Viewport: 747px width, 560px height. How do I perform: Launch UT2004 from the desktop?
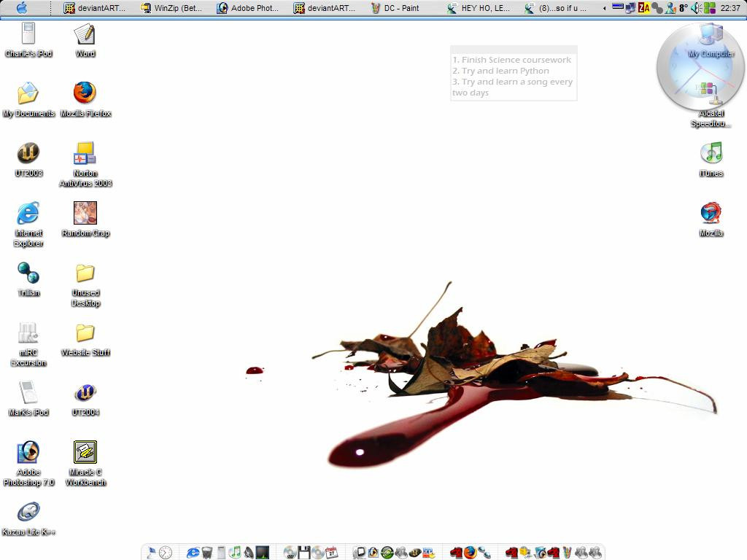point(85,399)
